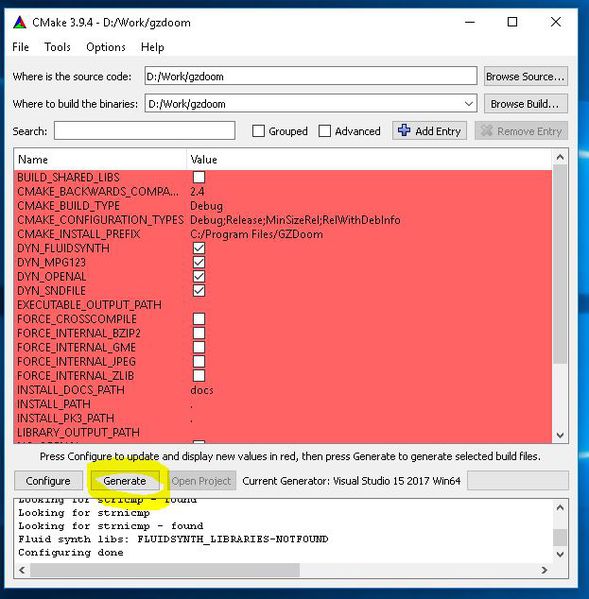Image resolution: width=589 pixels, height=599 pixels.
Task: Select the Debug;Release;MinSizeRel;RelWithDebInfo value
Action: (295, 220)
